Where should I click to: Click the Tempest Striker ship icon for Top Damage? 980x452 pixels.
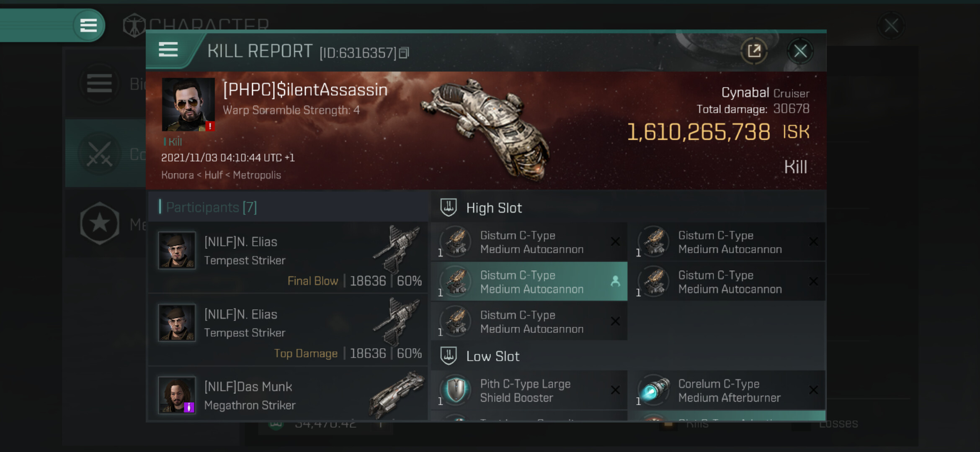click(x=396, y=321)
